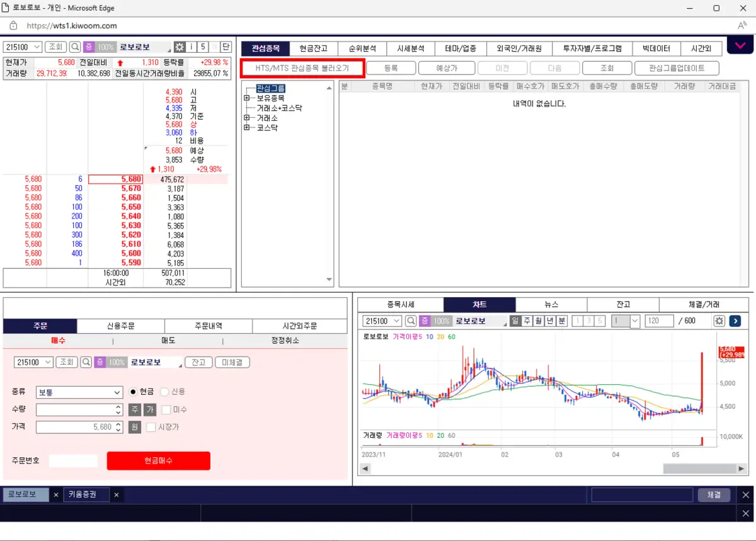The height and width of the screenshot is (541, 756).
Task: Switch the chart to yearly '년' period
Action: pyautogui.click(x=550, y=321)
